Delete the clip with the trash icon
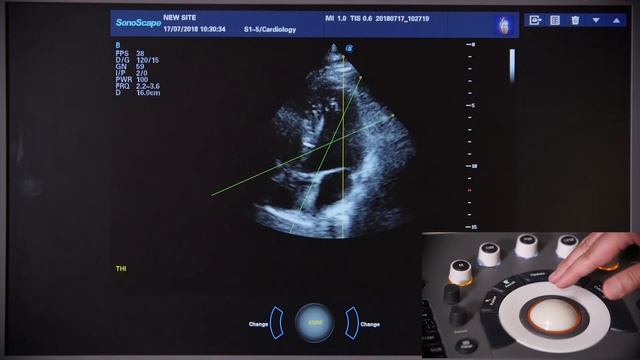The width and height of the screenshot is (640, 360). 575,20
